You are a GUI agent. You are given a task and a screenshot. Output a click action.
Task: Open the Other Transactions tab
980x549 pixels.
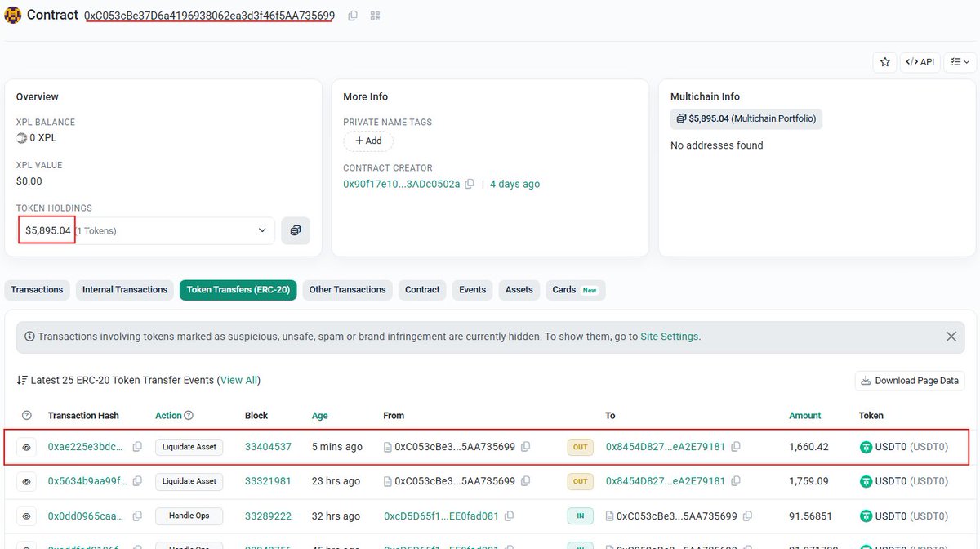coord(347,290)
